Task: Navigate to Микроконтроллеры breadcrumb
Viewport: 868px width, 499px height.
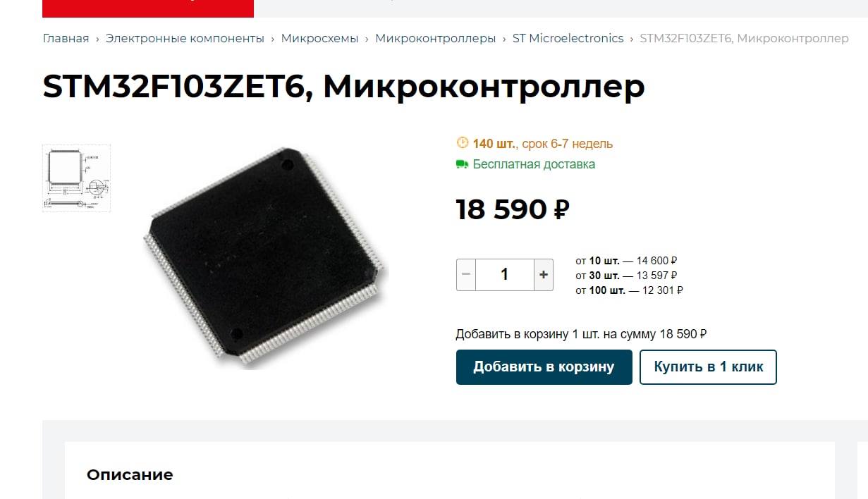Action: 435,38
